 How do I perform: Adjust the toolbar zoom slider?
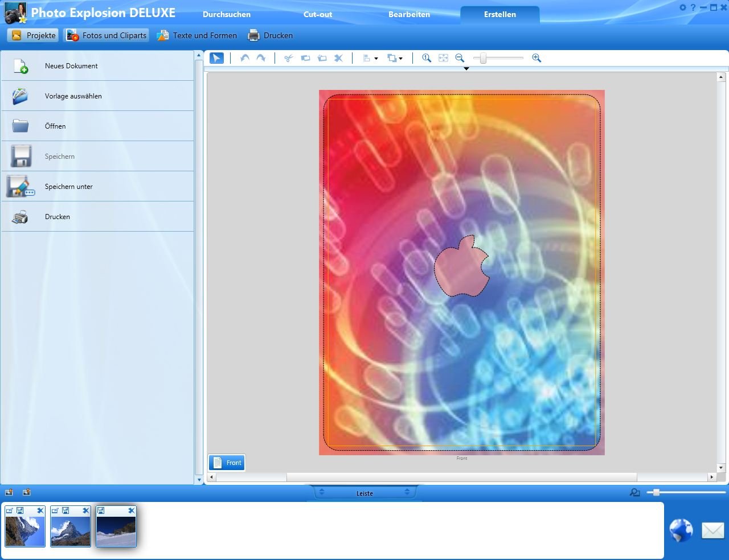[x=483, y=58]
